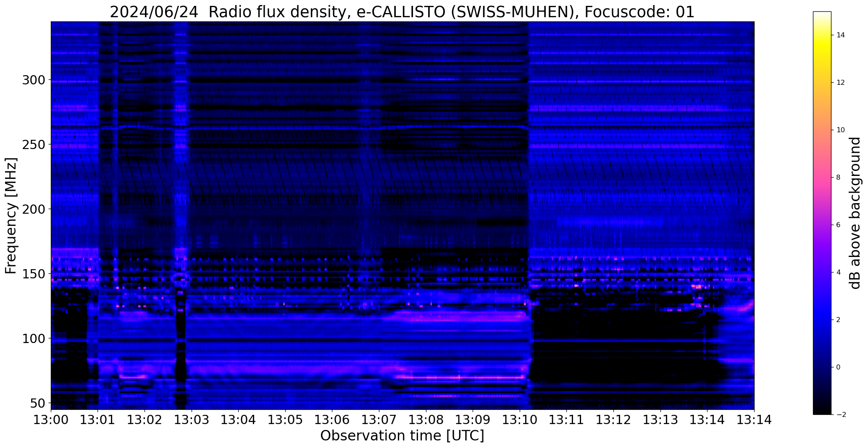
Task: Click the 13:07 time tick label
Action: point(379,419)
